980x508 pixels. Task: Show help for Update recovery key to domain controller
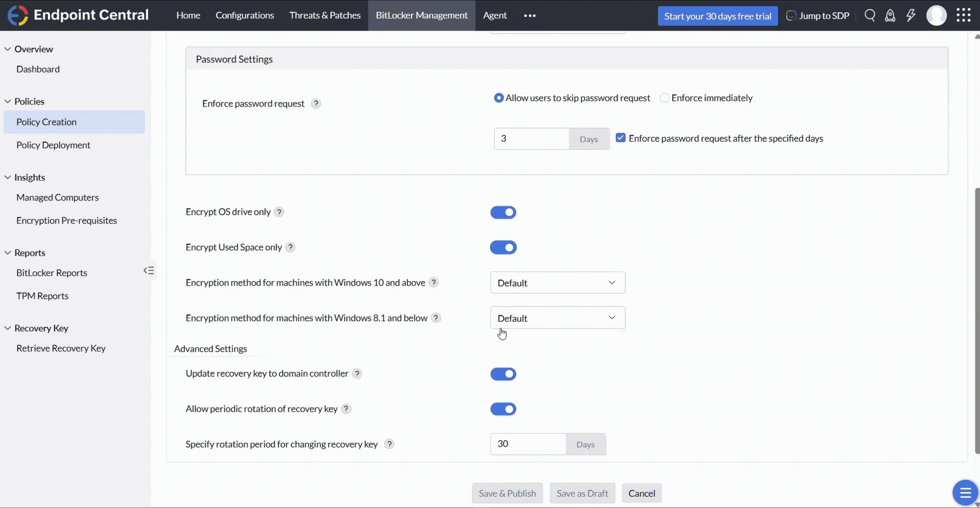tap(357, 374)
